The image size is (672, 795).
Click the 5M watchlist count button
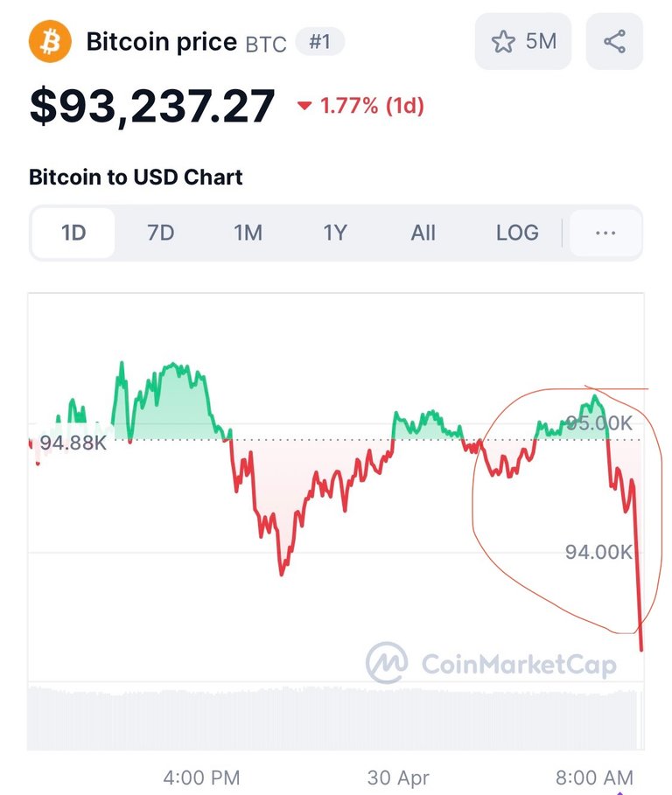(x=523, y=42)
